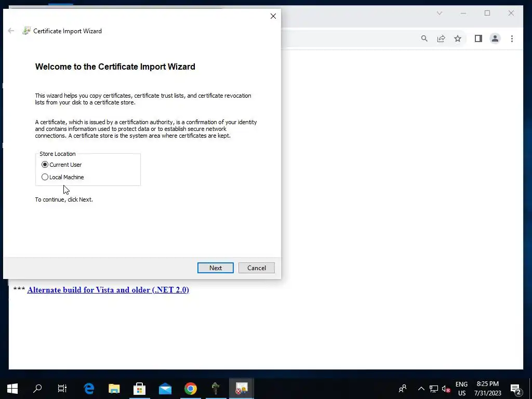Open Mail app from taskbar
This screenshot has width=532, height=399.
165,389
